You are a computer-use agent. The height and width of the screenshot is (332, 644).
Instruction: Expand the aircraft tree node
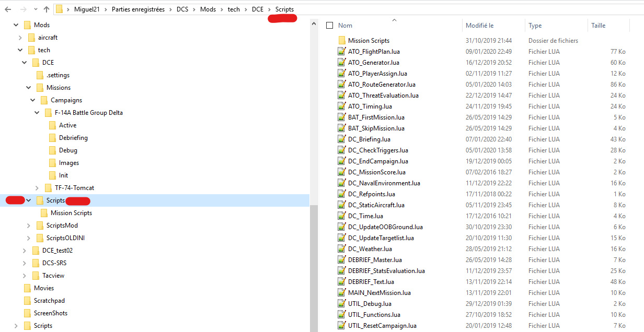pos(20,38)
